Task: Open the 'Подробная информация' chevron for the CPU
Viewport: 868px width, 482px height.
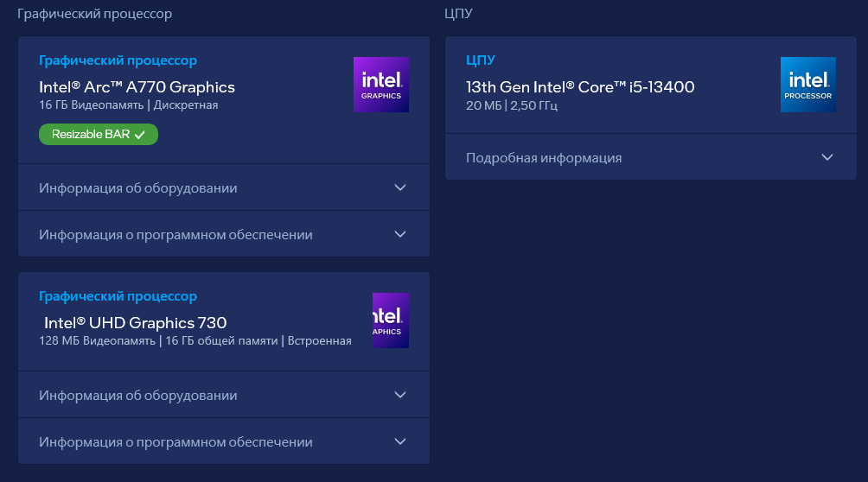Action: coord(827,157)
